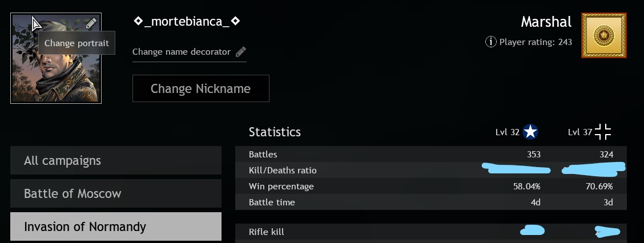Select the Allied white star faction icon
This screenshot has width=644, height=243.
[x=530, y=132]
